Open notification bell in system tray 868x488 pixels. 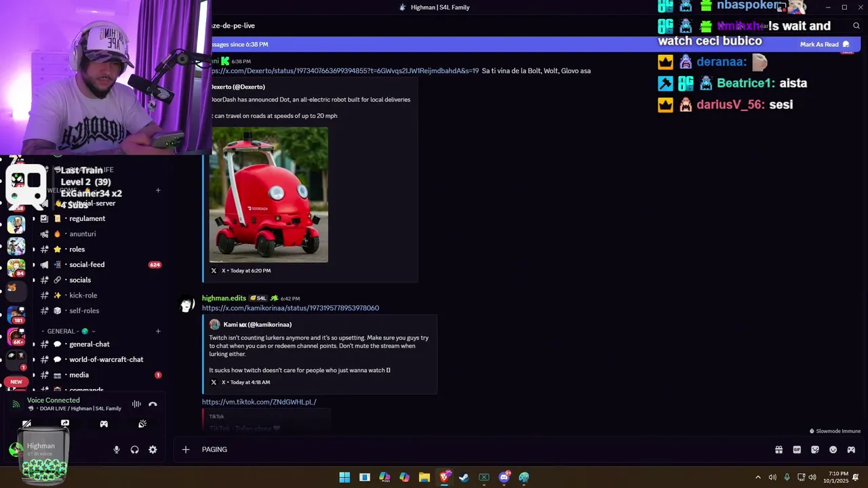856,477
